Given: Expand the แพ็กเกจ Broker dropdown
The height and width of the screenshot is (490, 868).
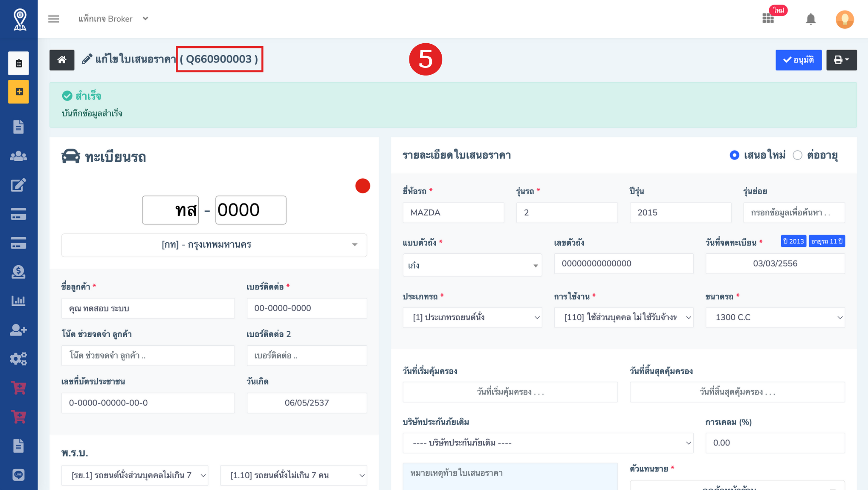Looking at the screenshot, I should click(113, 19).
